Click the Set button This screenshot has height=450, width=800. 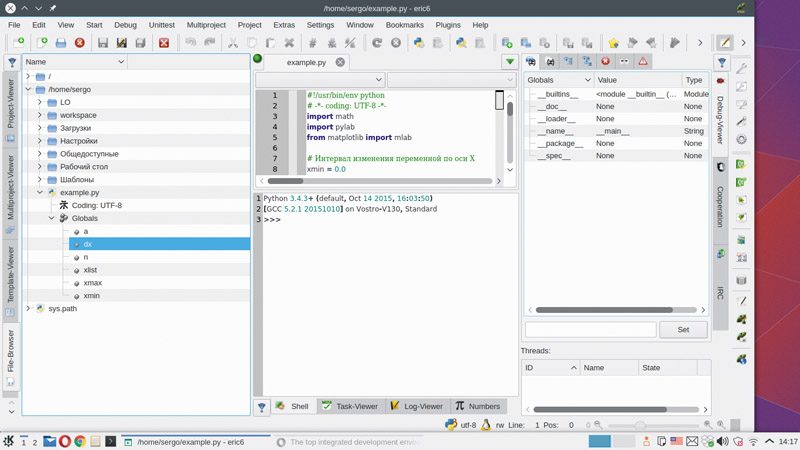pos(683,329)
